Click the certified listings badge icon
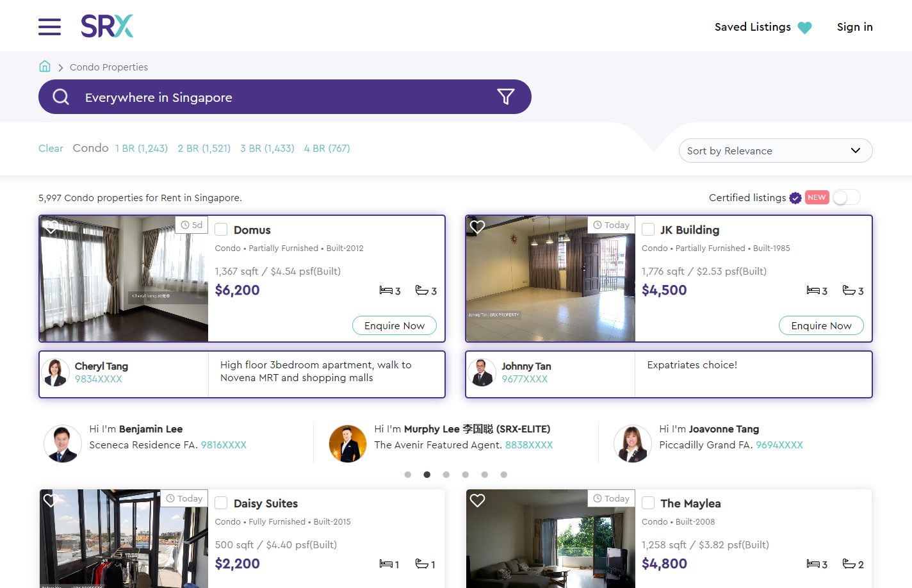 [795, 198]
